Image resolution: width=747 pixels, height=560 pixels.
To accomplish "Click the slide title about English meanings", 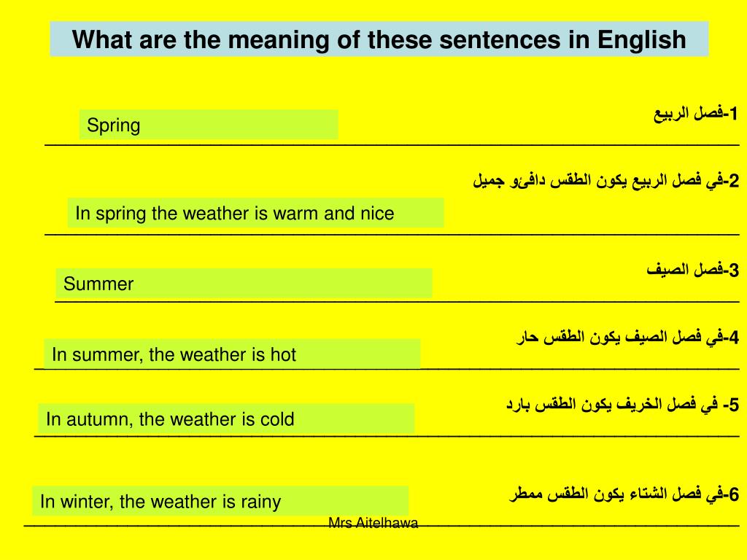I will pos(379,39).
